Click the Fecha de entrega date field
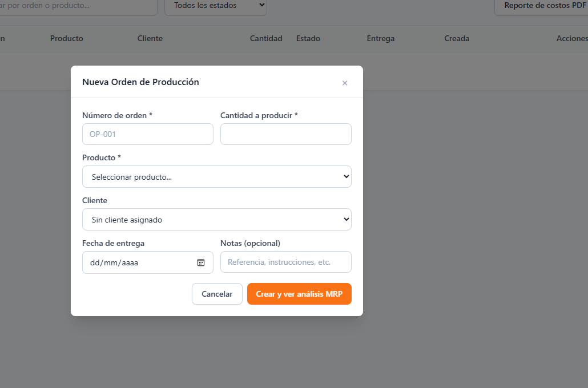Viewport: 588px width, 388px height. pyautogui.click(x=148, y=262)
